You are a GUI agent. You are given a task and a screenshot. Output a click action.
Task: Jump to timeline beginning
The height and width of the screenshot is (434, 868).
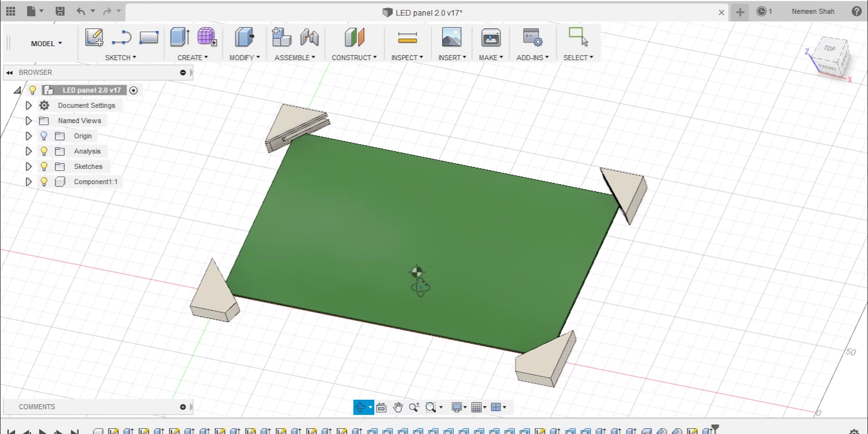pyautogui.click(x=11, y=432)
